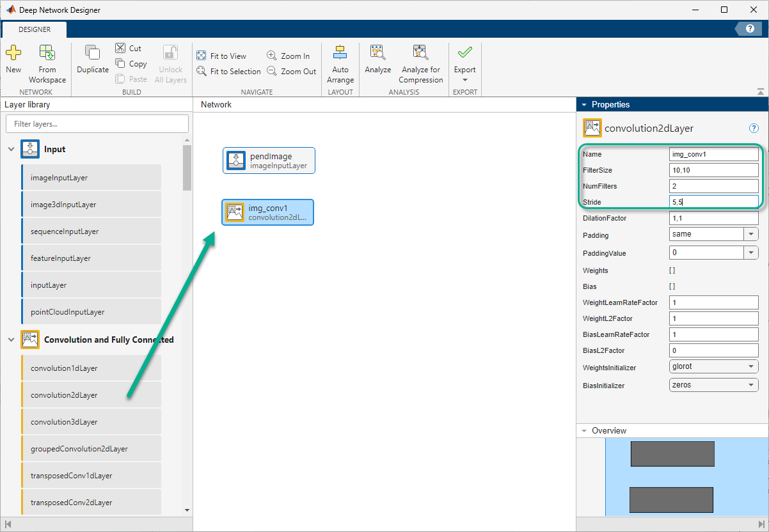Click the Input category icon
Screen dimensions: 769x532
pos(30,149)
